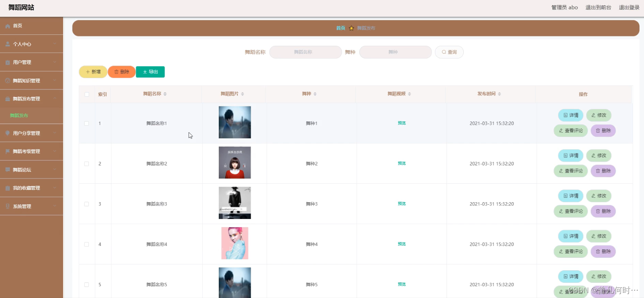The width and height of the screenshot is (644, 298).
Task: Click 删除 for row 舞蹈名称4
Action: pos(603,251)
